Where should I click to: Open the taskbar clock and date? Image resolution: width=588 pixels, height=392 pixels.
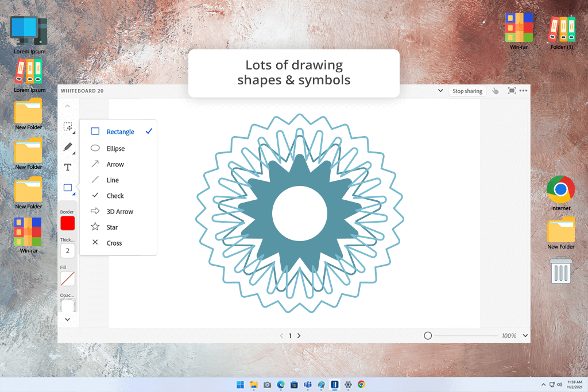tap(574, 385)
